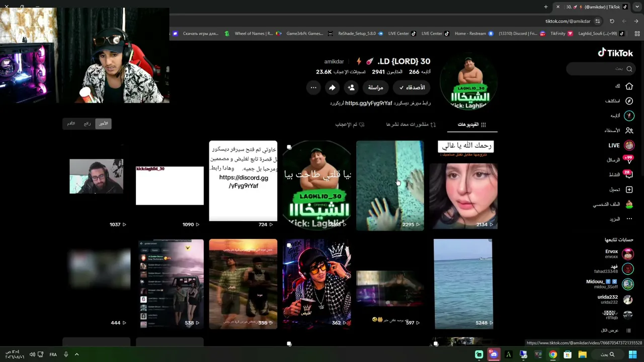
Task: Open the Friends icon in TikTok sidebar
Action: (629, 130)
